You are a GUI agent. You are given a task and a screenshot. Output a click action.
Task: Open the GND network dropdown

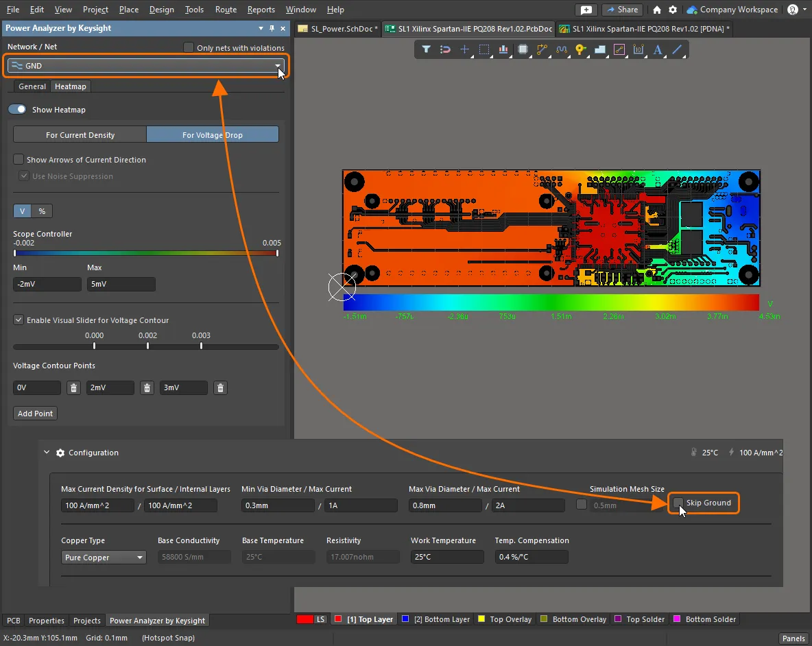[278, 66]
